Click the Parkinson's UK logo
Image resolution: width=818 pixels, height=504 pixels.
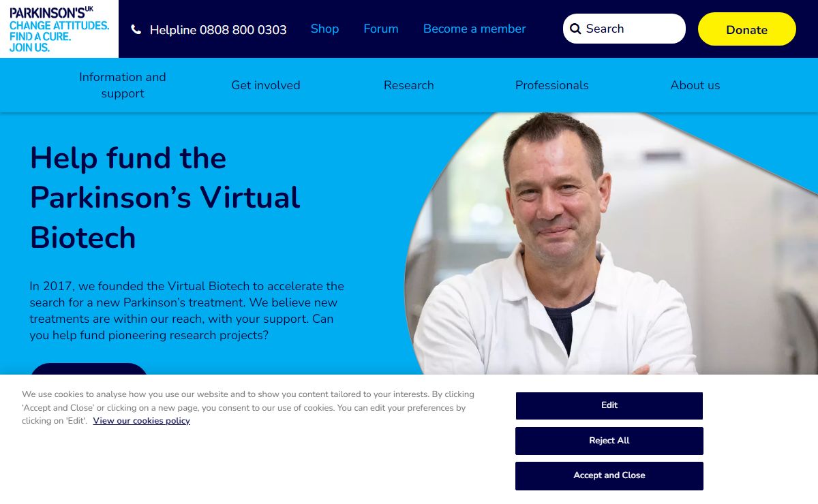(59, 29)
